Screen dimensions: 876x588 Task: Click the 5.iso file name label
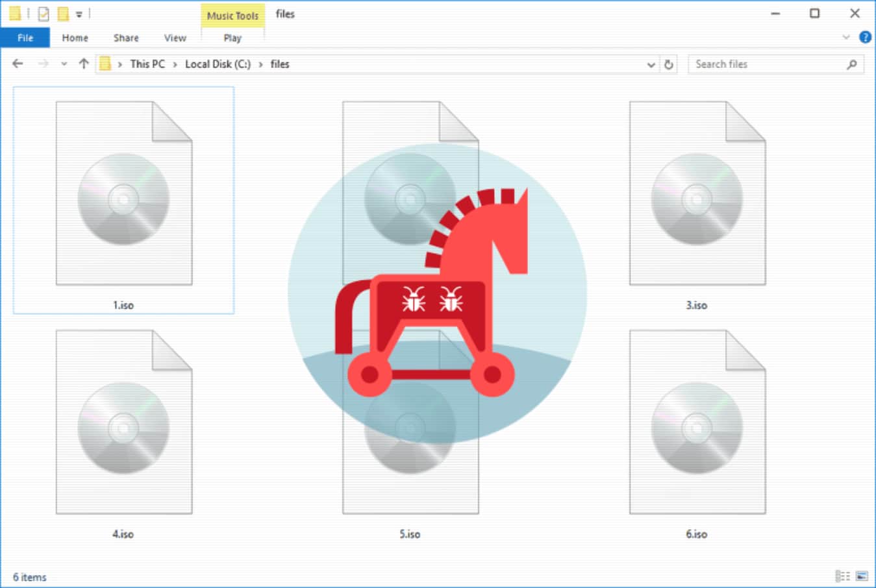click(410, 534)
